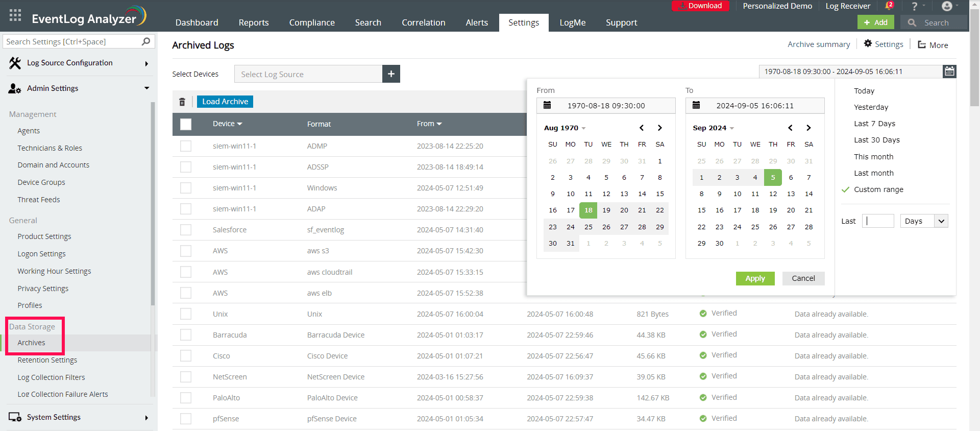This screenshot has height=431, width=980.
Task: Click the Load Archive button
Action: click(x=225, y=102)
